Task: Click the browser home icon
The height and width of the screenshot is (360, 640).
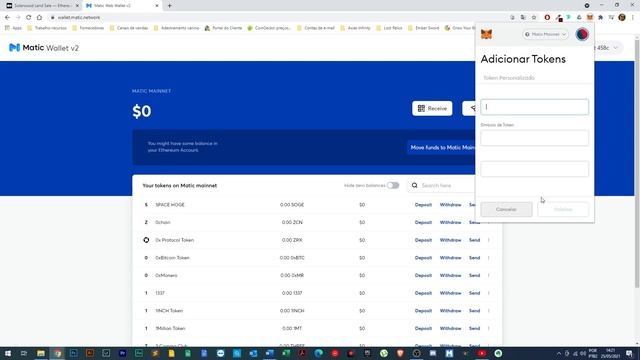Action: 39,18
